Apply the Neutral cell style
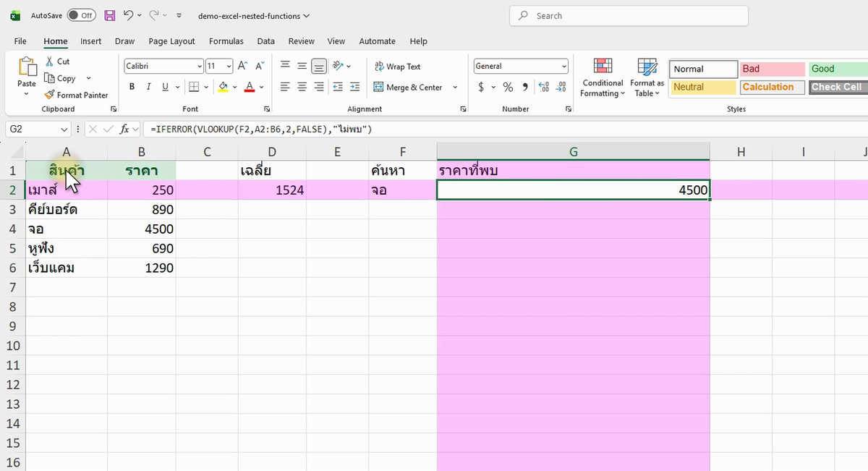 coord(703,87)
